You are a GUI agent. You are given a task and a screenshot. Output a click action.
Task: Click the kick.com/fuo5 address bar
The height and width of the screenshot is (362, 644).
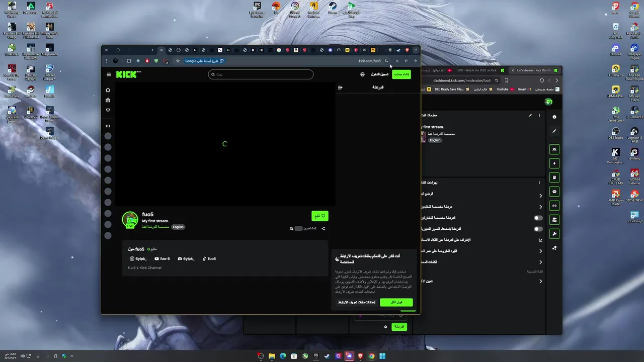pyautogui.click(x=370, y=61)
